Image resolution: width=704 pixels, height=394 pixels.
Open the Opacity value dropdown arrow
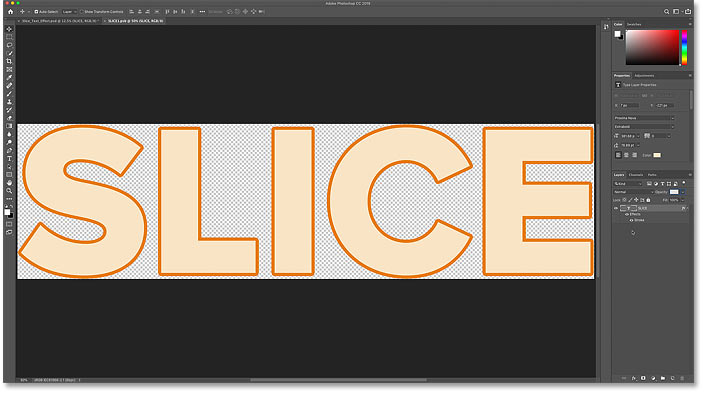point(682,192)
